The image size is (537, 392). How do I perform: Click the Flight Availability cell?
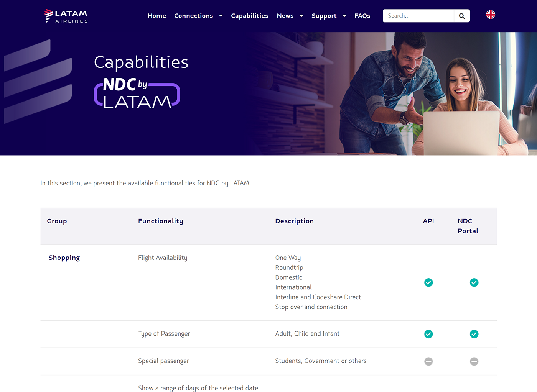click(x=163, y=258)
